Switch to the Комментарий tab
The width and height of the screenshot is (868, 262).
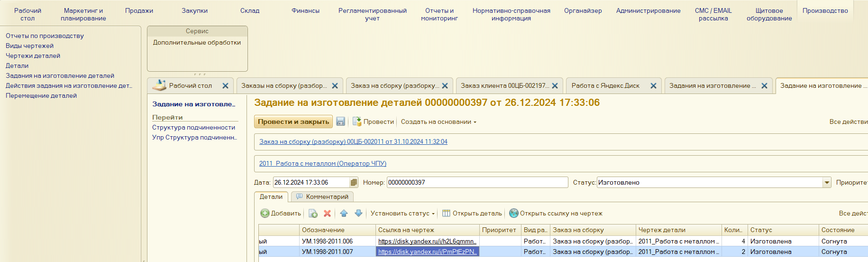(x=323, y=196)
